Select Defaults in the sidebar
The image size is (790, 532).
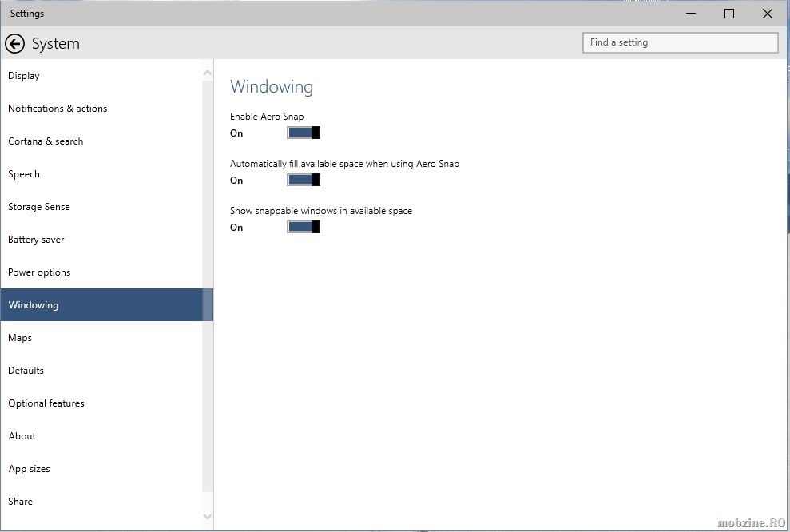coord(101,371)
